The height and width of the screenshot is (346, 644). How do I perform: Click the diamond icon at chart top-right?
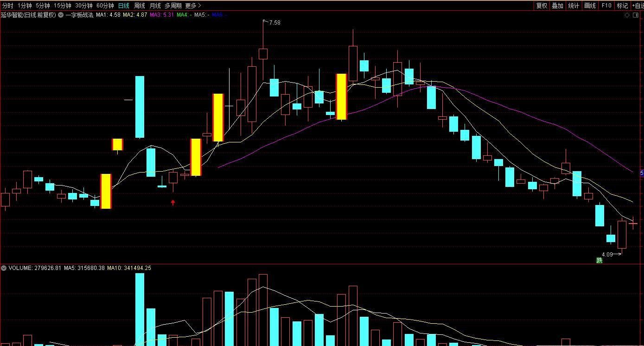pos(627,15)
